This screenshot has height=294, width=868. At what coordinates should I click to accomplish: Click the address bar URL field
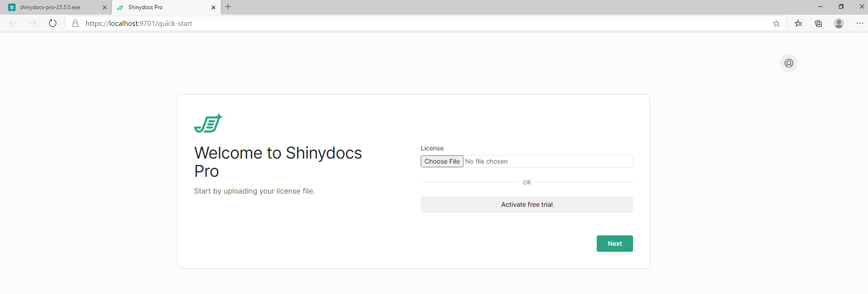coord(364,23)
